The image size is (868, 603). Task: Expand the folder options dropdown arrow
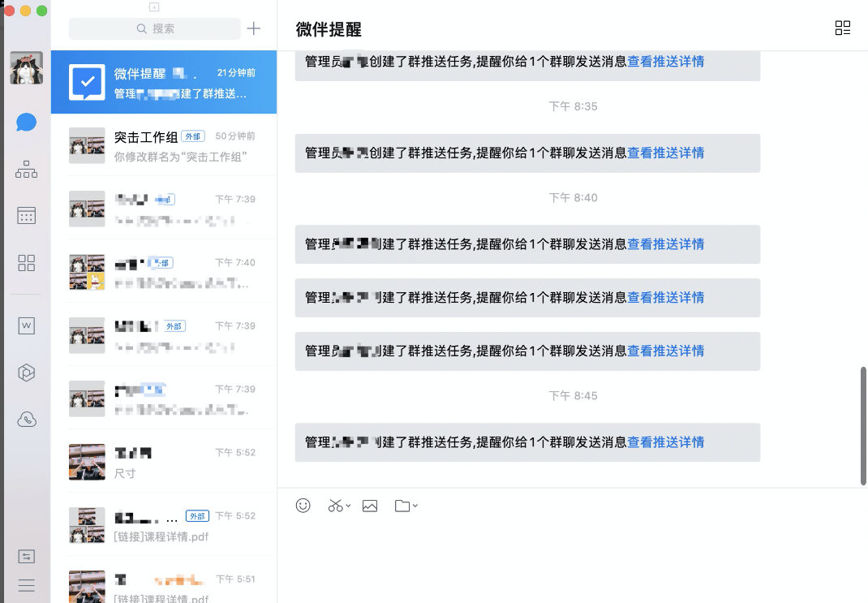point(415,506)
